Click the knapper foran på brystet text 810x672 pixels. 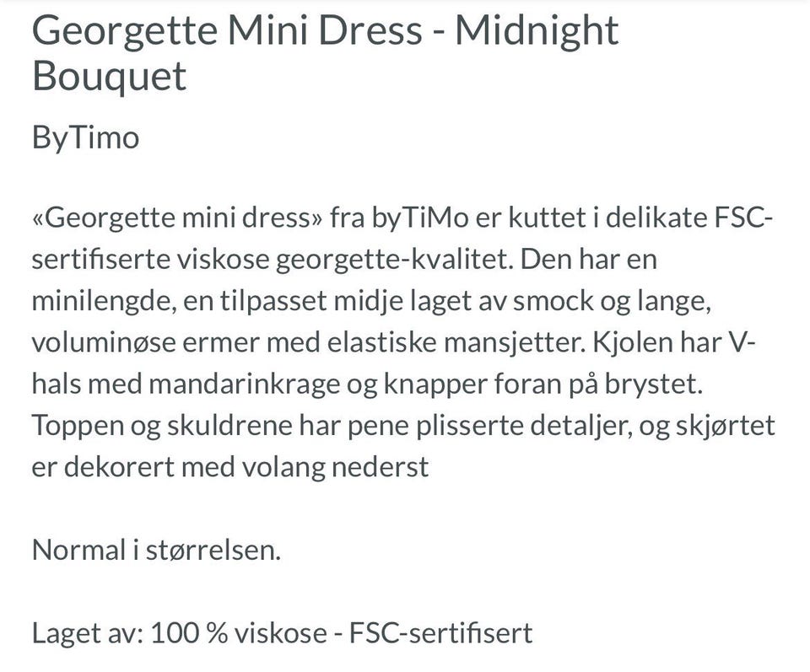click(543, 384)
